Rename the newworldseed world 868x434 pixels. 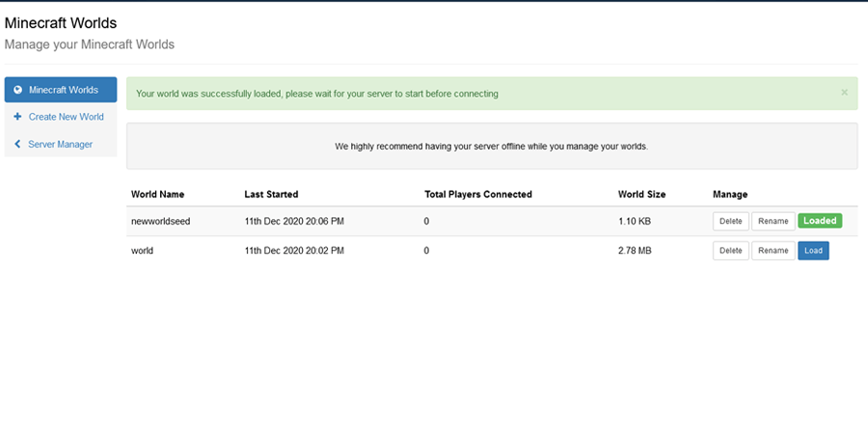click(773, 221)
